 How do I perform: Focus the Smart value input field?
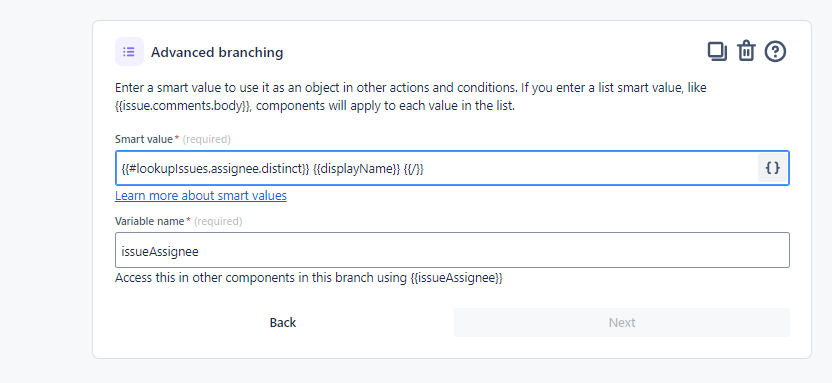click(x=436, y=168)
